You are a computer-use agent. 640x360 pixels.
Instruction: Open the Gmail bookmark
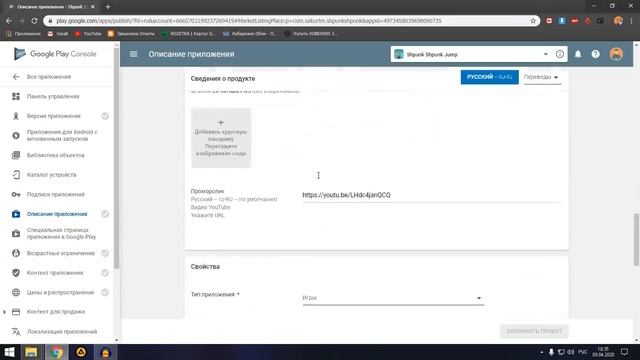pyautogui.click(x=58, y=33)
